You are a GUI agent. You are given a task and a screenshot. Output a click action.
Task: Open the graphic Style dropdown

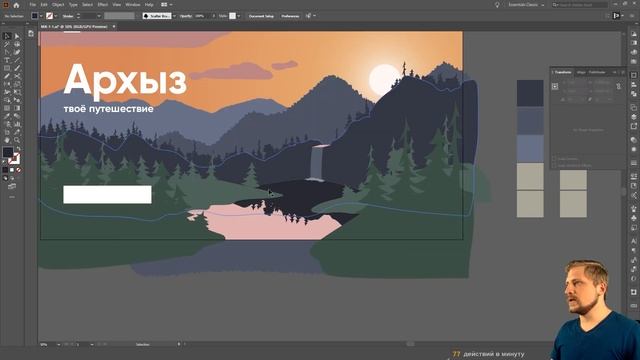pos(239,16)
